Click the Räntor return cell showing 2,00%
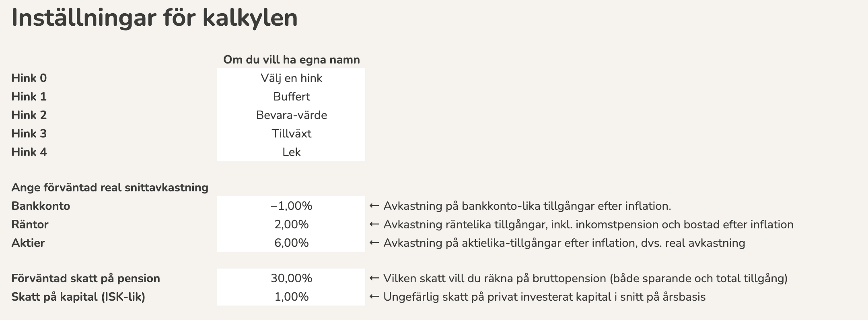 pyautogui.click(x=291, y=224)
